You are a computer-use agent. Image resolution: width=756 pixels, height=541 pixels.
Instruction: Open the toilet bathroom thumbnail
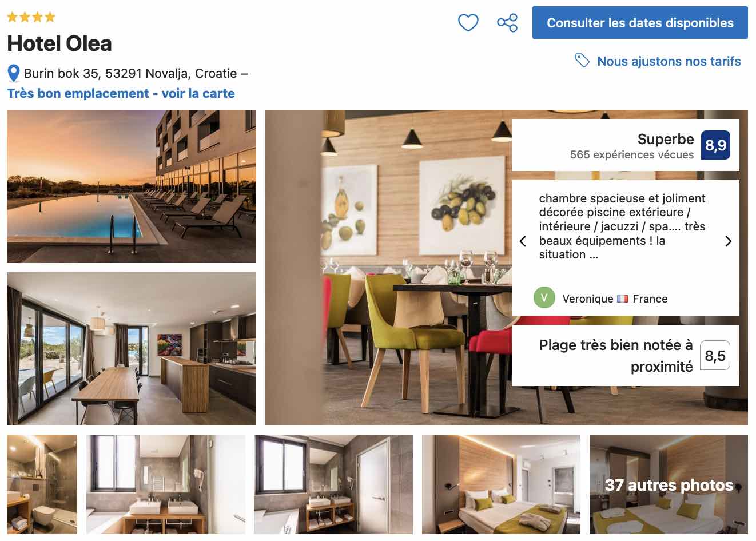pyautogui.click(x=42, y=484)
